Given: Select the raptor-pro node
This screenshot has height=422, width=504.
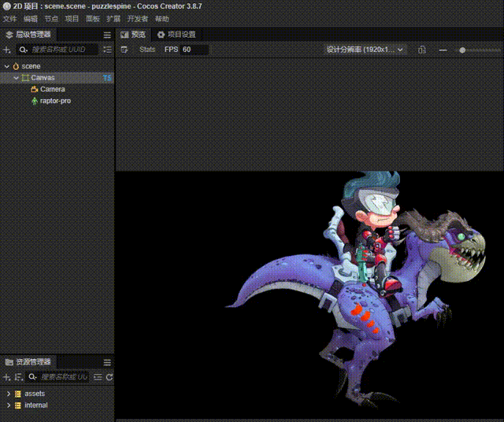Looking at the screenshot, I should tap(57, 101).
